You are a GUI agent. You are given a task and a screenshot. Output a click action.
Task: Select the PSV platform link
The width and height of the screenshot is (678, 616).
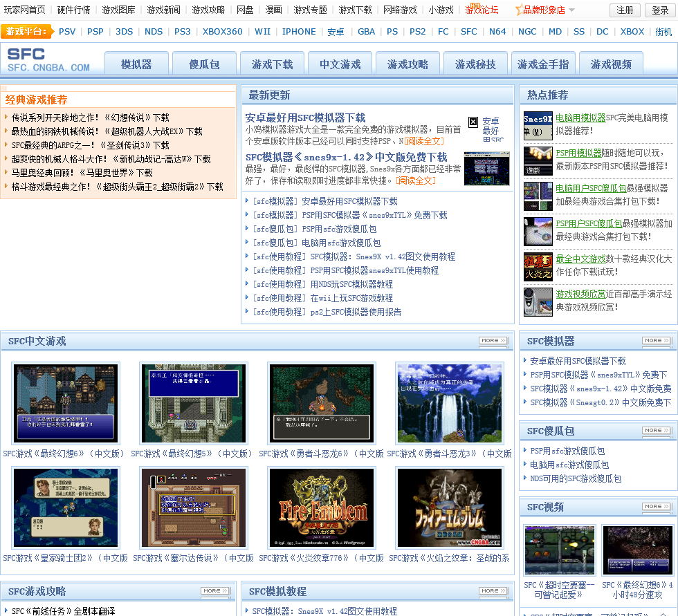point(67,32)
